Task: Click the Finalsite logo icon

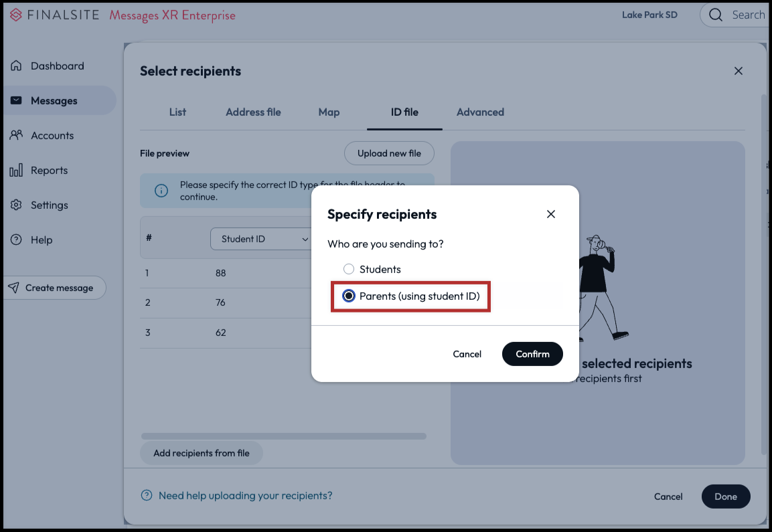Action: pyautogui.click(x=16, y=15)
